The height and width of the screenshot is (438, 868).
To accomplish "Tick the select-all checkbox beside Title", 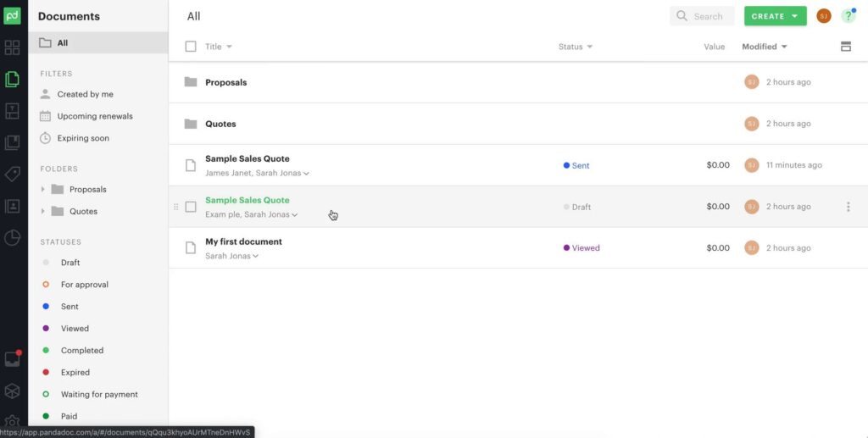I will 191,47.
